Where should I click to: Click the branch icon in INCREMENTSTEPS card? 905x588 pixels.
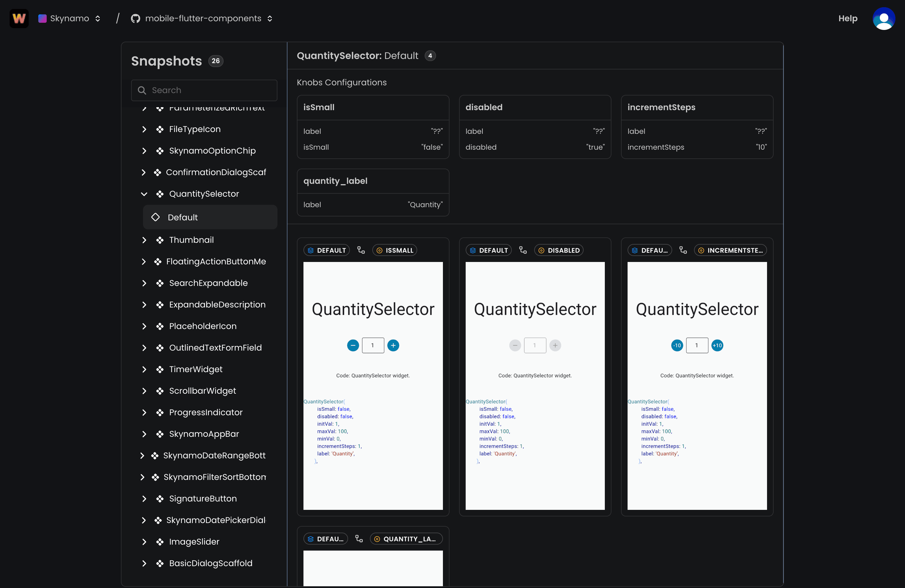pos(683,250)
